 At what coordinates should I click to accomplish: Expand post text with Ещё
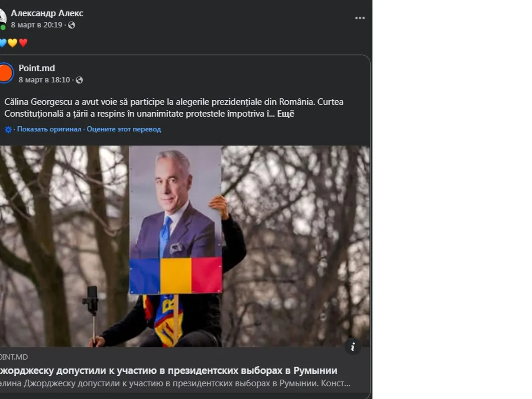pyautogui.click(x=286, y=114)
